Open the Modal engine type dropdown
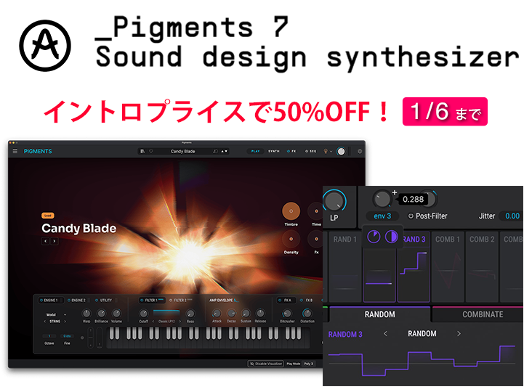The width and height of the screenshot is (532, 392). pyautogui.click(x=55, y=314)
